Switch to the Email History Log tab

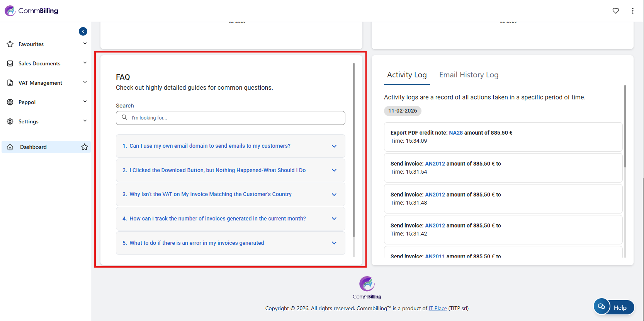point(469,75)
